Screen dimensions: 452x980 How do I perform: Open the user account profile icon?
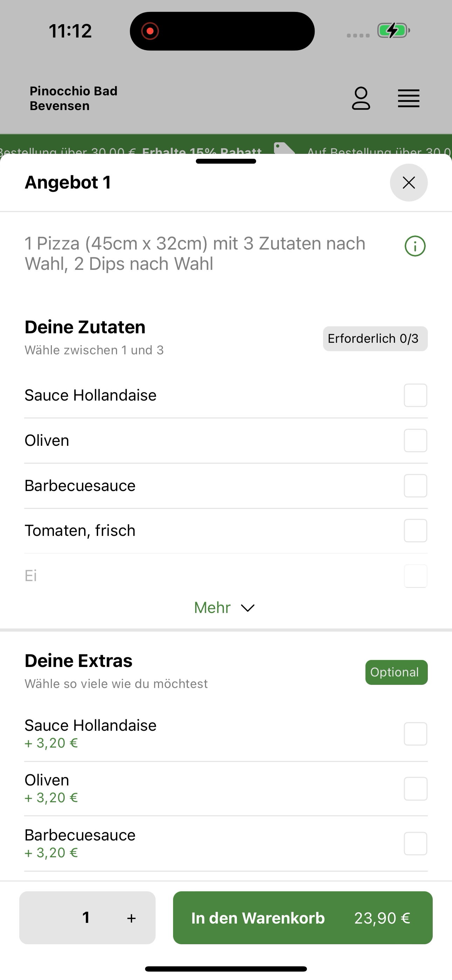point(361,98)
